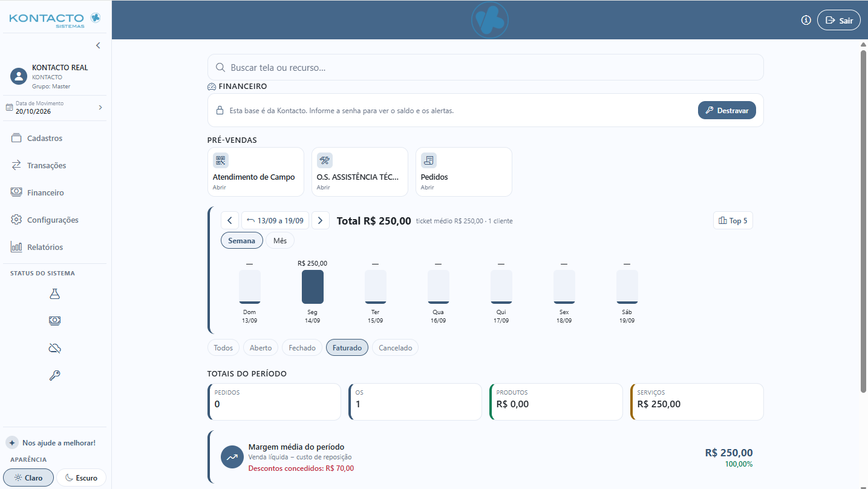Click the Seg 14/09 bar in the chart
868x489 pixels.
[313, 287]
